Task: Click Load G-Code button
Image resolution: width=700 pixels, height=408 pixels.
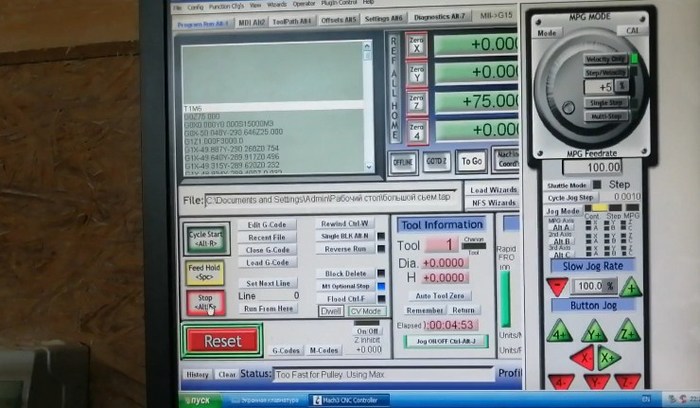Action: click(x=267, y=262)
